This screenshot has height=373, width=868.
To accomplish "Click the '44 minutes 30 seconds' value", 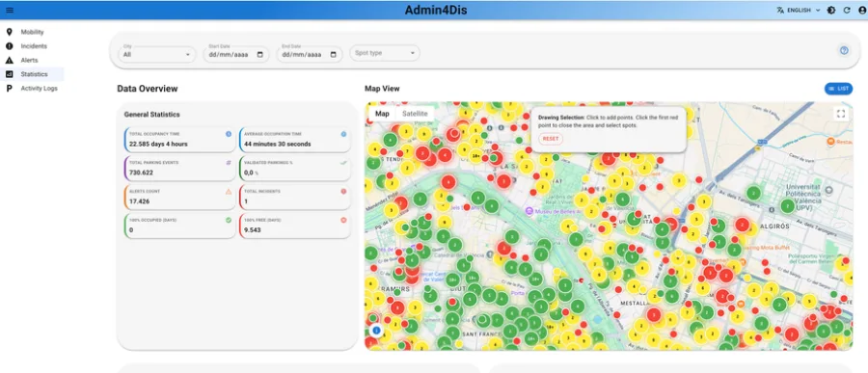I will pyautogui.click(x=278, y=144).
